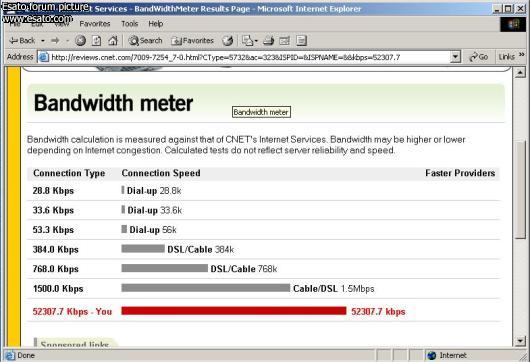Open the Tools menu
The height and width of the screenshot is (362, 530).
pyautogui.click(x=130, y=24)
